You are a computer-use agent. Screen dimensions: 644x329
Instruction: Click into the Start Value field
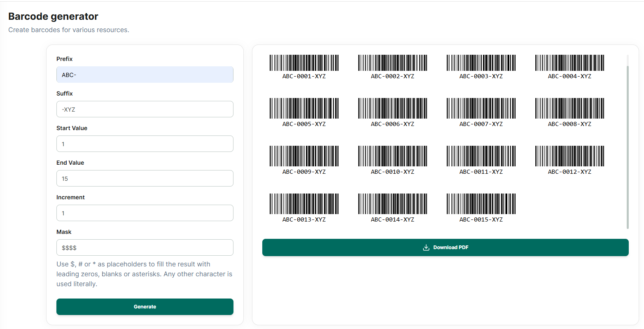(145, 144)
